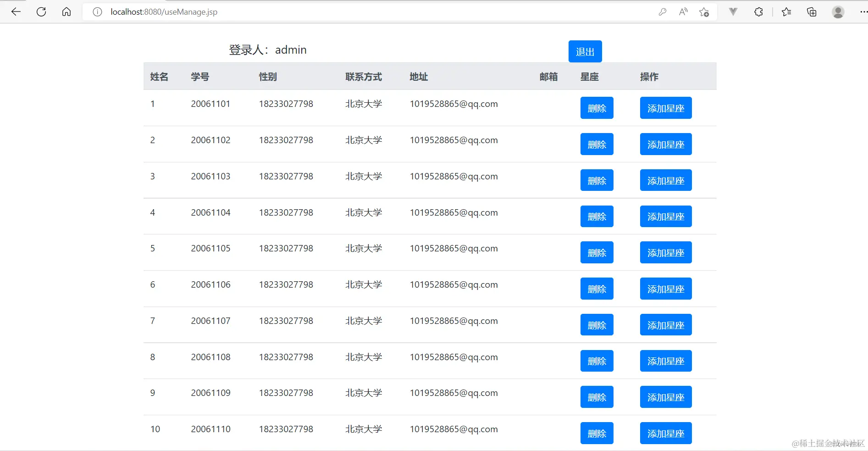
Task: View site information for localhost
Action: pyautogui.click(x=97, y=12)
